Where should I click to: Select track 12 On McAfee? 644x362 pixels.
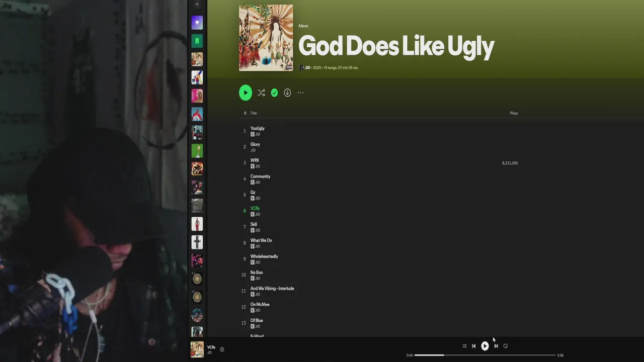coord(260,304)
